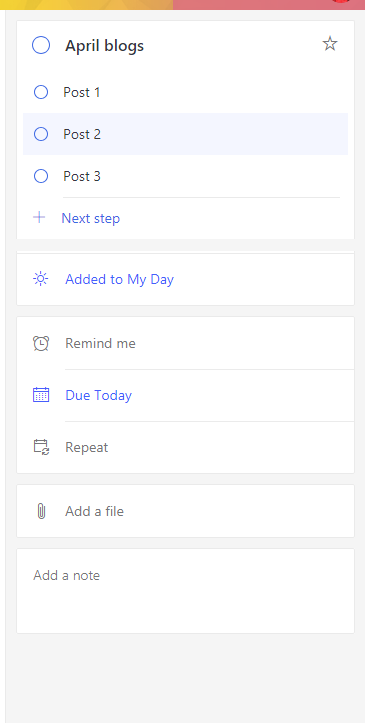This screenshot has width=365, height=723.
Task: Star the April blogs task as important
Action: (330, 44)
